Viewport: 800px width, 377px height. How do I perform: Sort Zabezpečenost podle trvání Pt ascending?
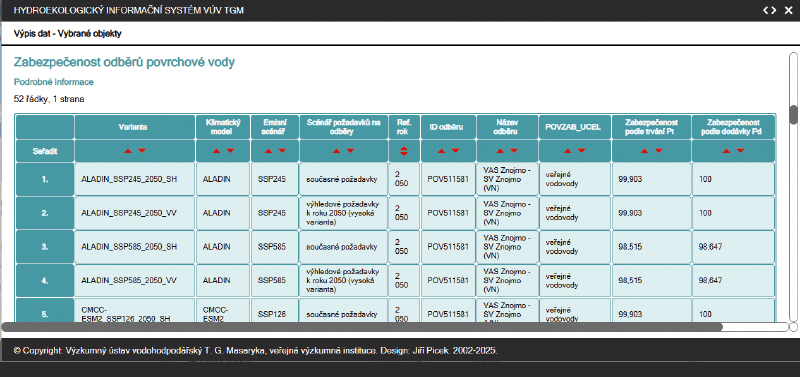(644, 151)
